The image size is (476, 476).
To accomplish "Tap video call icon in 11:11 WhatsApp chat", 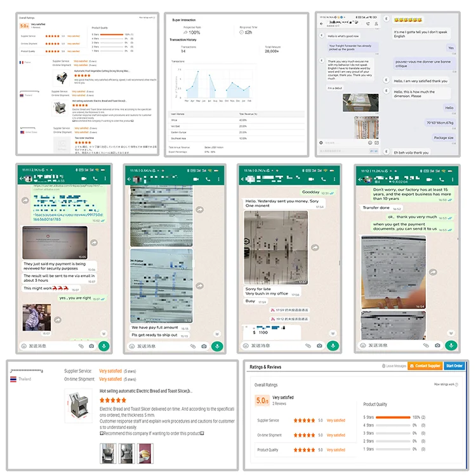I will pos(84,178).
